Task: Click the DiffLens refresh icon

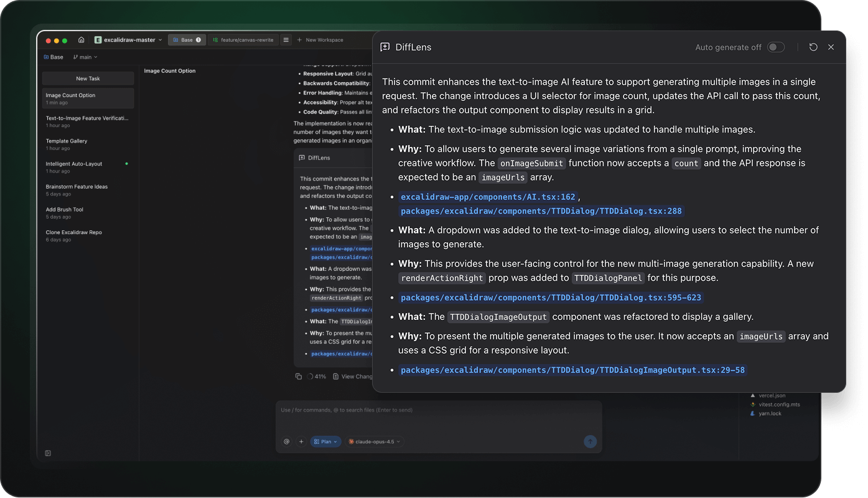Action: [x=813, y=47]
